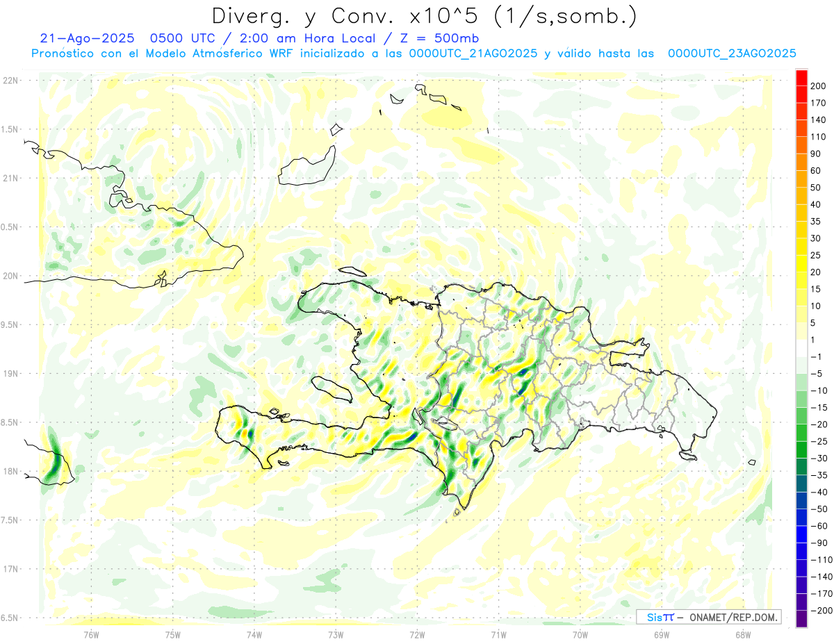
Task: Click the "75W" longitude label
Action: pyautogui.click(x=173, y=634)
